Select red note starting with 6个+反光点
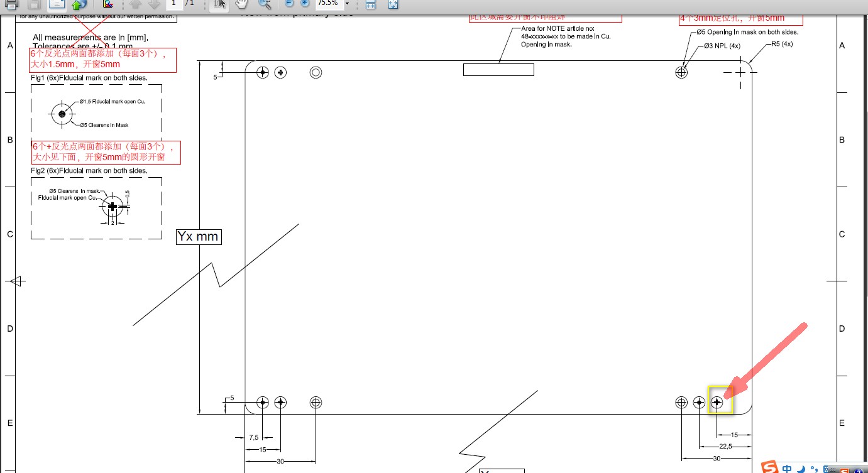Image resolution: width=868 pixels, height=473 pixels. click(x=106, y=152)
